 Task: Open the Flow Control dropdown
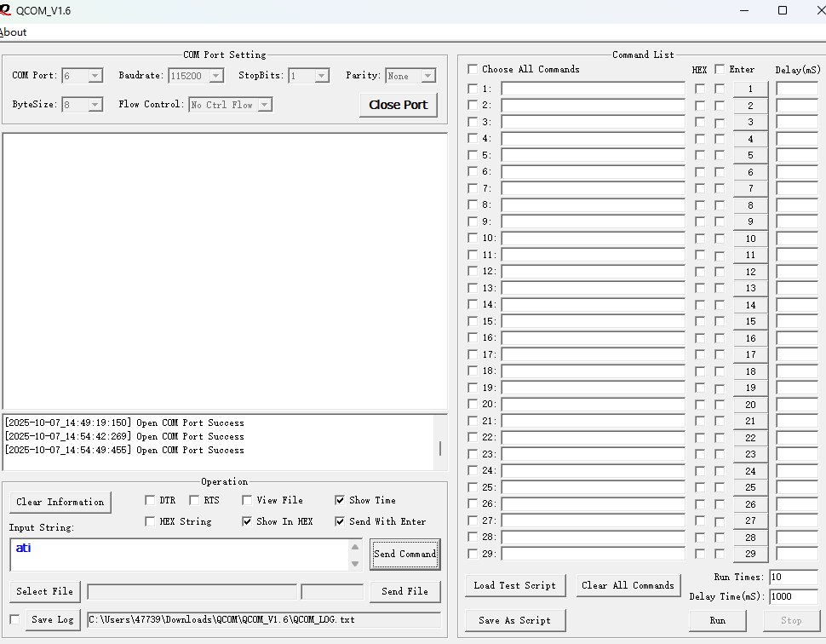click(x=264, y=105)
